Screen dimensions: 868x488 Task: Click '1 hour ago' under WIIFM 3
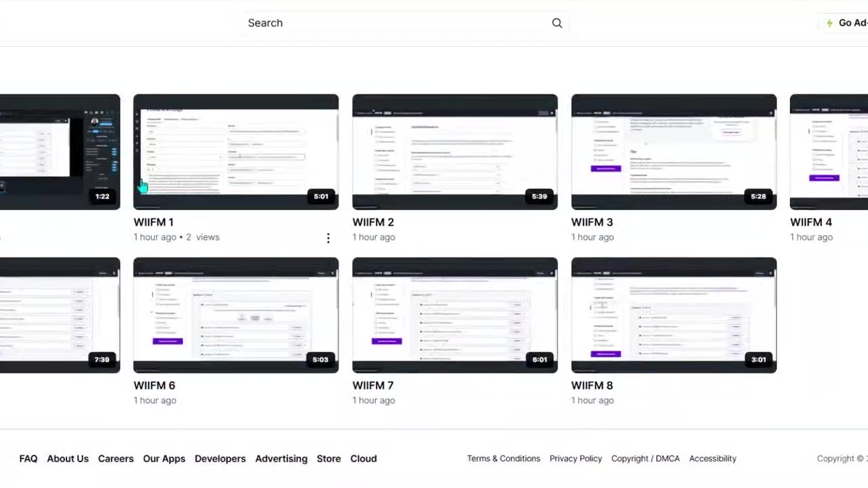[593, 237]
